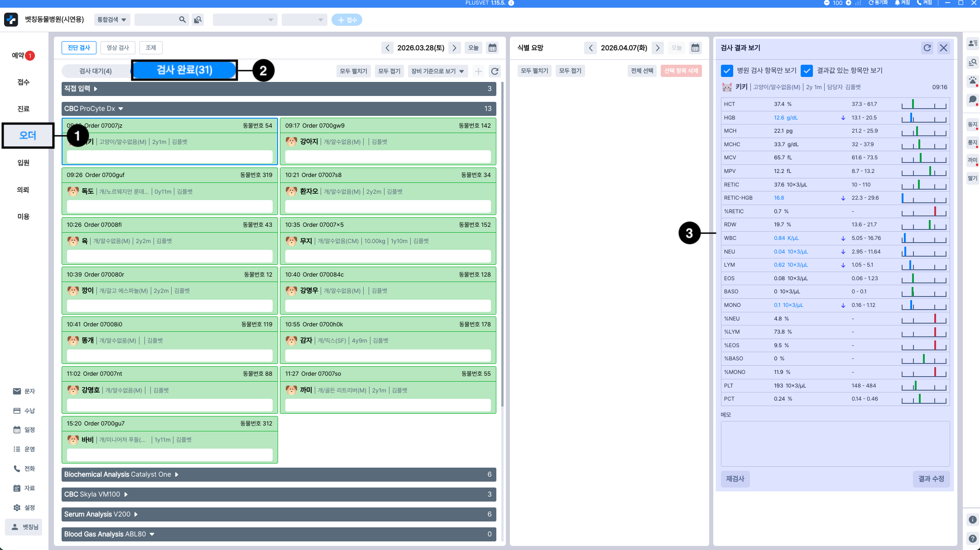980x550 pixels.
Task: Open the help question mark icon
Action: click(972, 538)
